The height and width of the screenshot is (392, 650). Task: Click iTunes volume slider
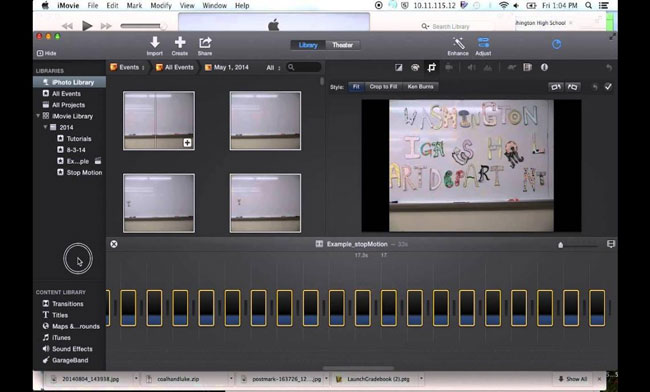click(143, 26)
